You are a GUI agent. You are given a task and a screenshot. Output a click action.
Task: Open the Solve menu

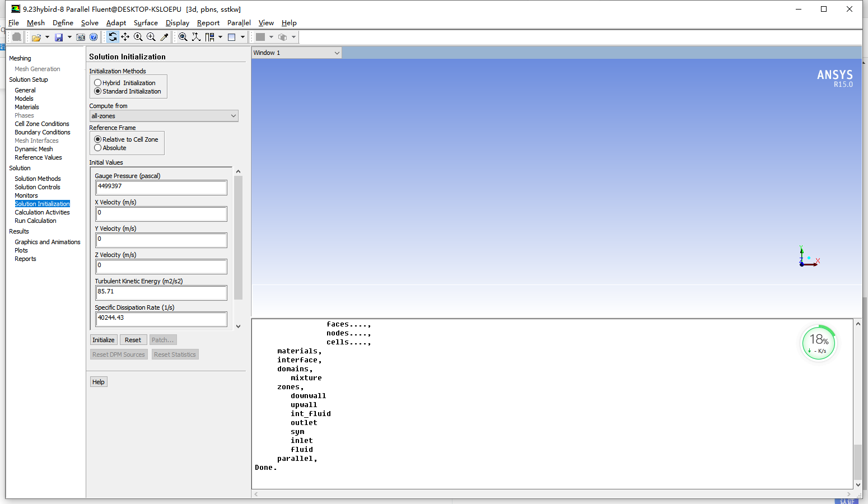pyautogui.click(x=90, y=23)
